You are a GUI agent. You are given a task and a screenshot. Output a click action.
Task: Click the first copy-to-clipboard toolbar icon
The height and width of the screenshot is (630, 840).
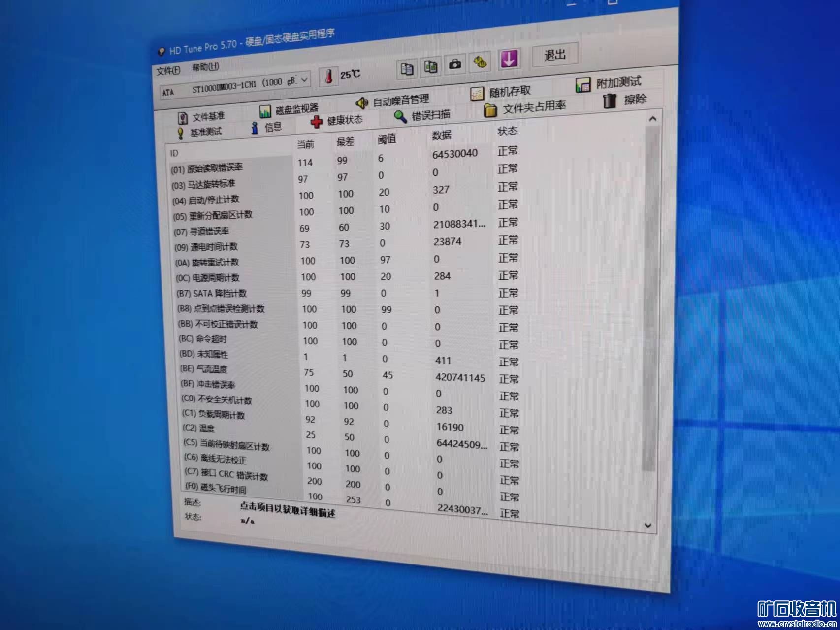(x=407, y=69)
